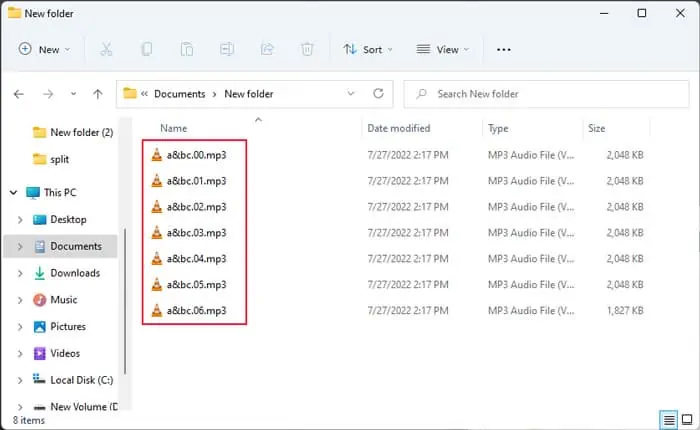The image size is (700, 430).
Task: Open Local Disk (C:) in sidebar
Action: click(x=73, y=380)
